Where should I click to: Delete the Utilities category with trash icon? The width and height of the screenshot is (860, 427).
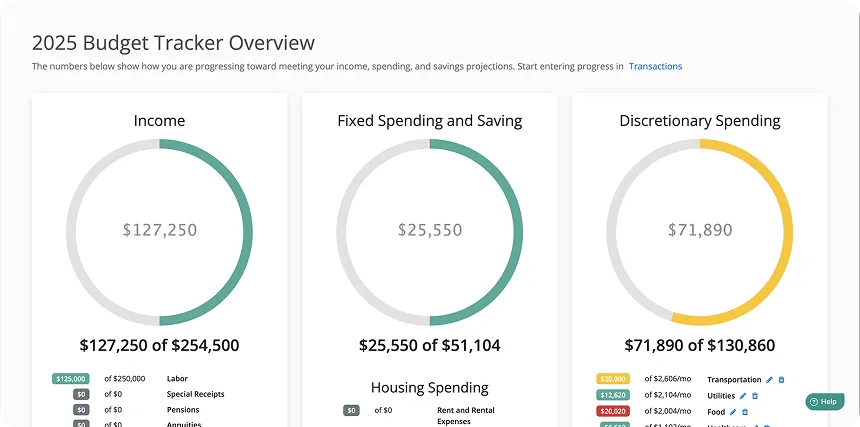755,396
